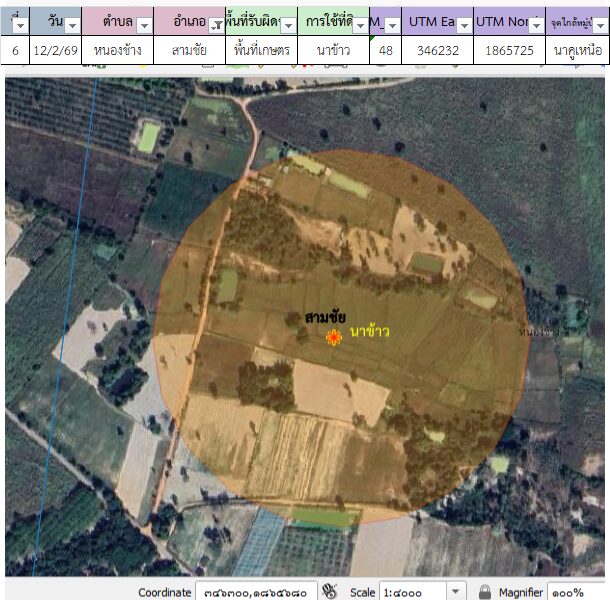Click the orange hotspot marker on the map

tap(335, 338)
